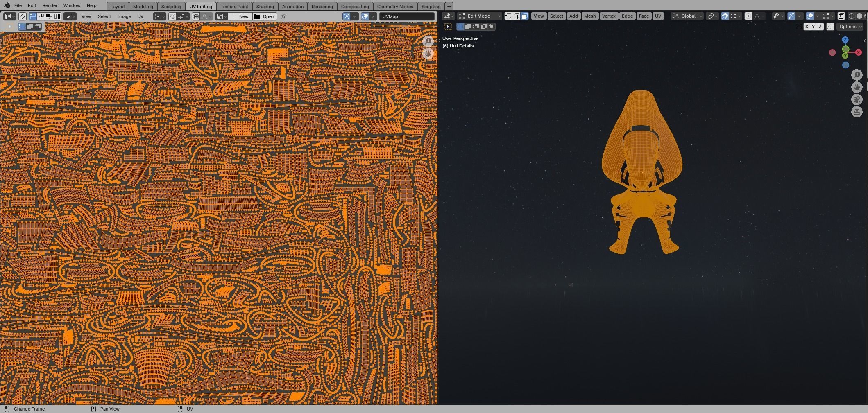Viewport: 868px width, 413px height.
Task: Click 3D viewport pan hand gizmo
Action: click(857, 87)
